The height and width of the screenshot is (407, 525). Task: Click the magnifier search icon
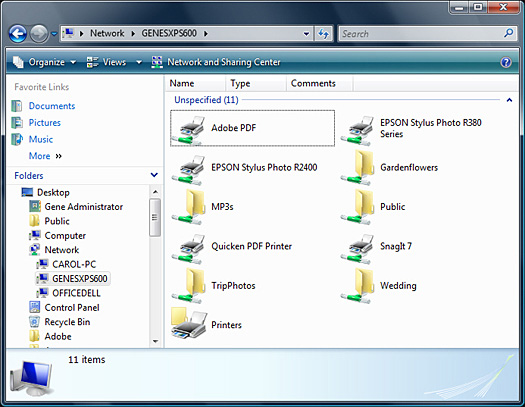pos(508,33)
